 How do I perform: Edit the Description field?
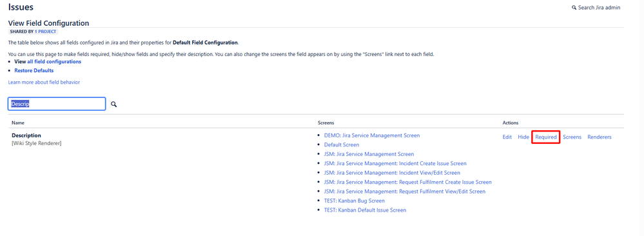point(507,137)
